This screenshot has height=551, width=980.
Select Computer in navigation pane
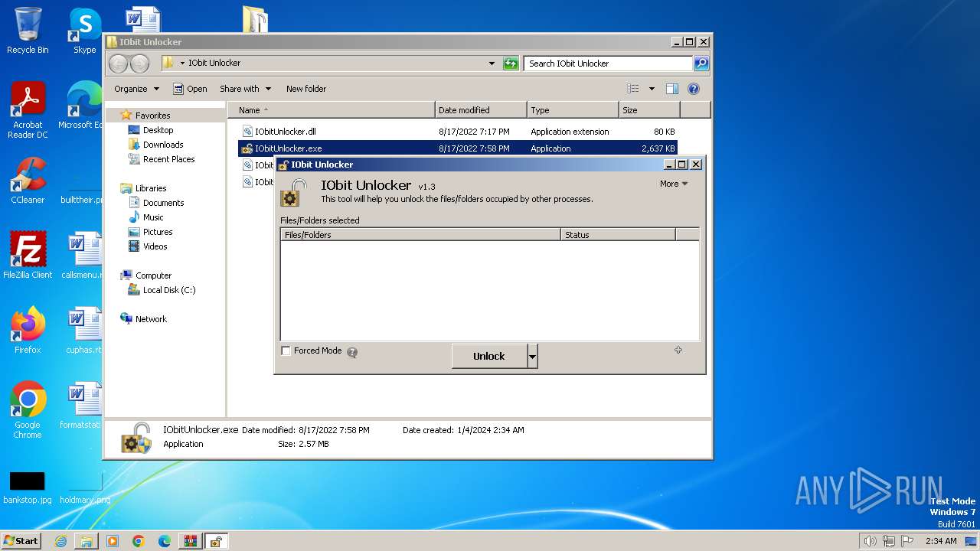coord(153,275)
